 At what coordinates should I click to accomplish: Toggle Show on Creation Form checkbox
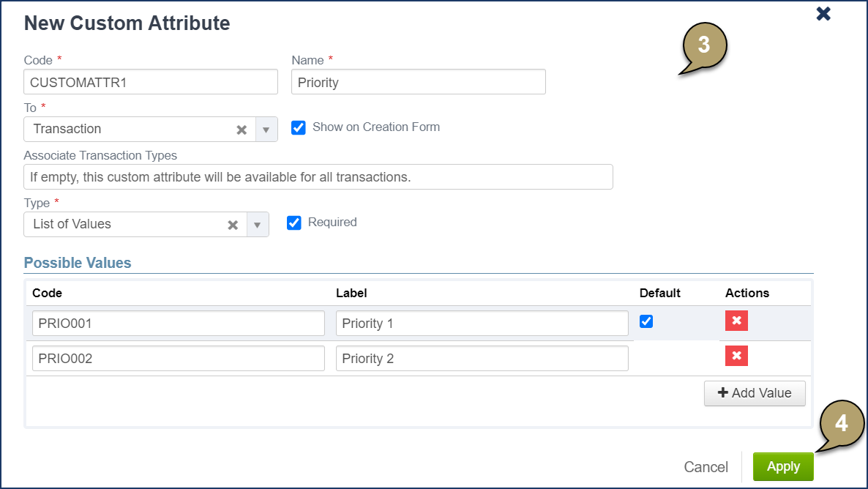(299, 127)
